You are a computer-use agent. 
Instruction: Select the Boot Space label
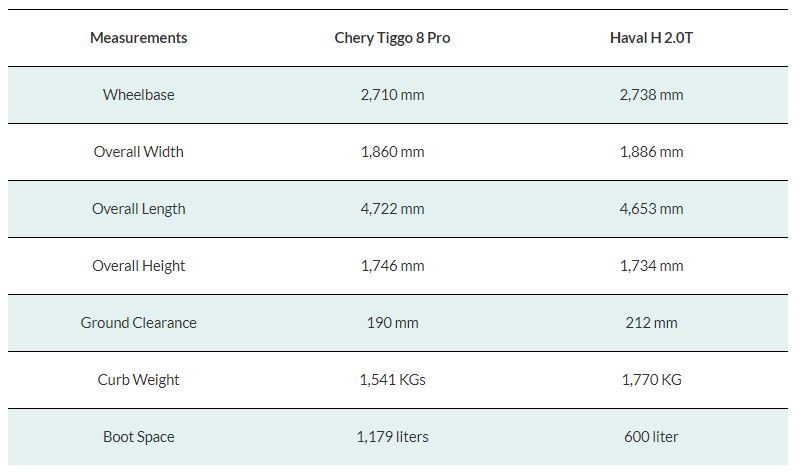click(x=139, y=437)
